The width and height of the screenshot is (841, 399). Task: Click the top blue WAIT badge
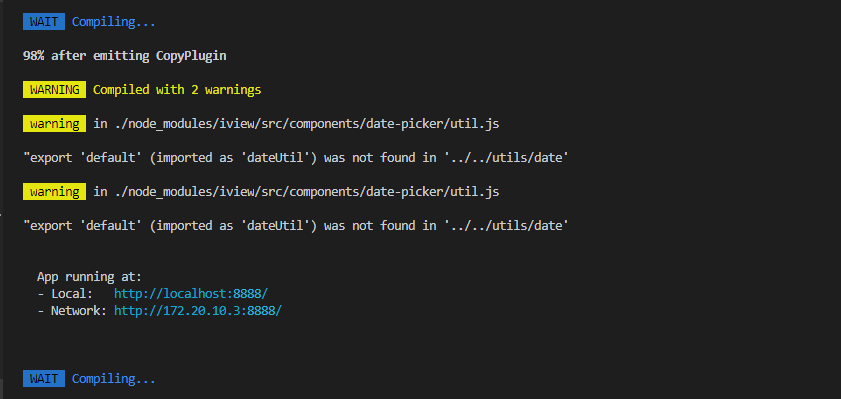click(x=44, y=22)
